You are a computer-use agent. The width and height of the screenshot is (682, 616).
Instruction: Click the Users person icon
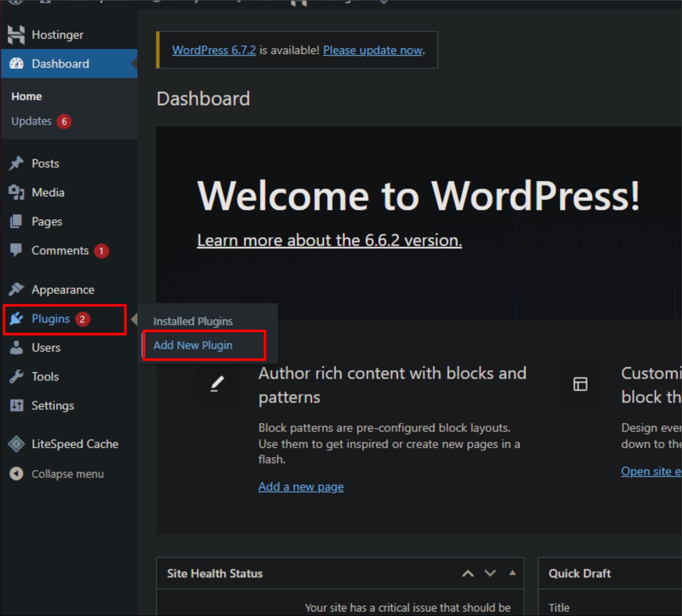16,348
